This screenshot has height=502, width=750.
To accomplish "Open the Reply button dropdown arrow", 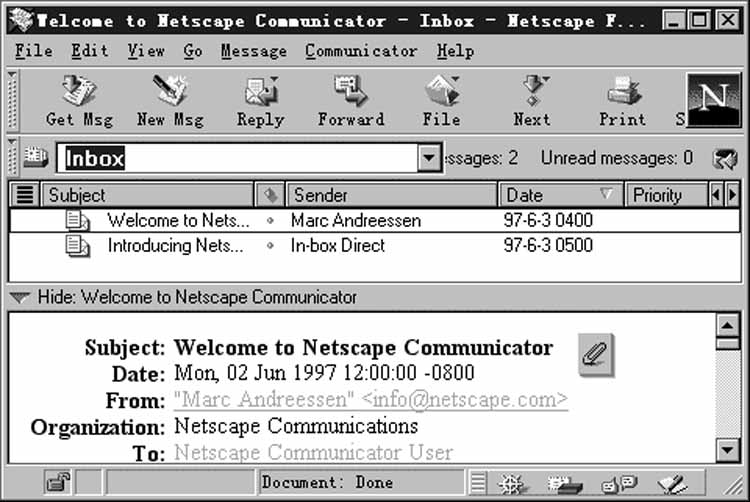I will coord(274,79).
